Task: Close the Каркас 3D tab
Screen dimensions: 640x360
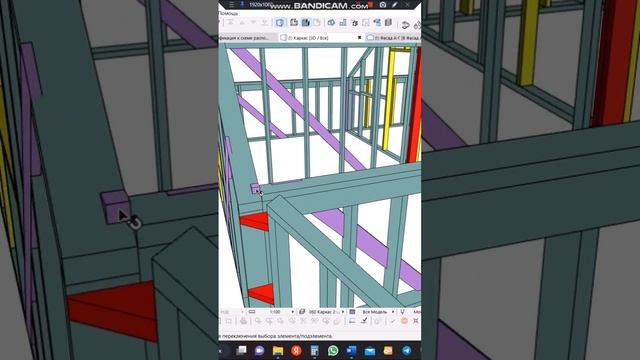Action: coord(360,38)
